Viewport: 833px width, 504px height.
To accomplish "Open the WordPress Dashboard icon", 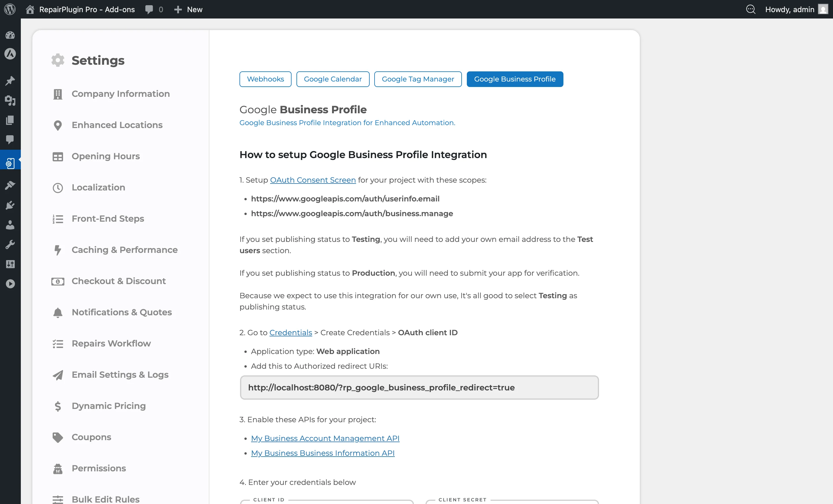I will 10,35.
